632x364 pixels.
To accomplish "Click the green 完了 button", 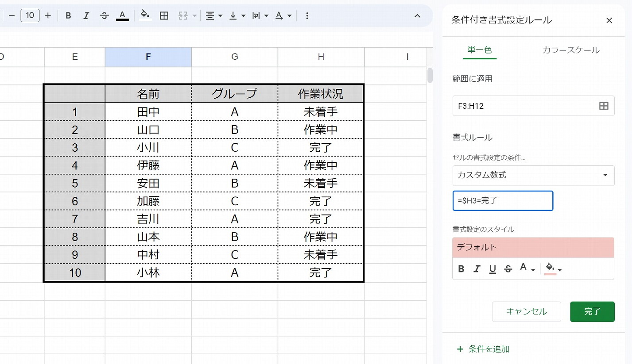I will pyautogui.click(x=592, y=311).
